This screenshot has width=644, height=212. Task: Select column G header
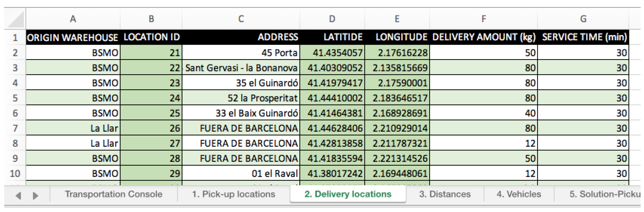point(583,19)
